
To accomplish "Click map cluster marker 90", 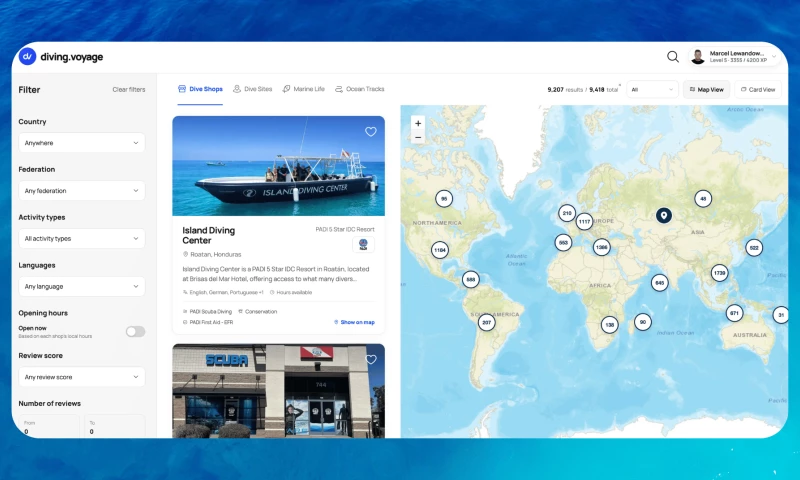I will (x=643, y=322).
